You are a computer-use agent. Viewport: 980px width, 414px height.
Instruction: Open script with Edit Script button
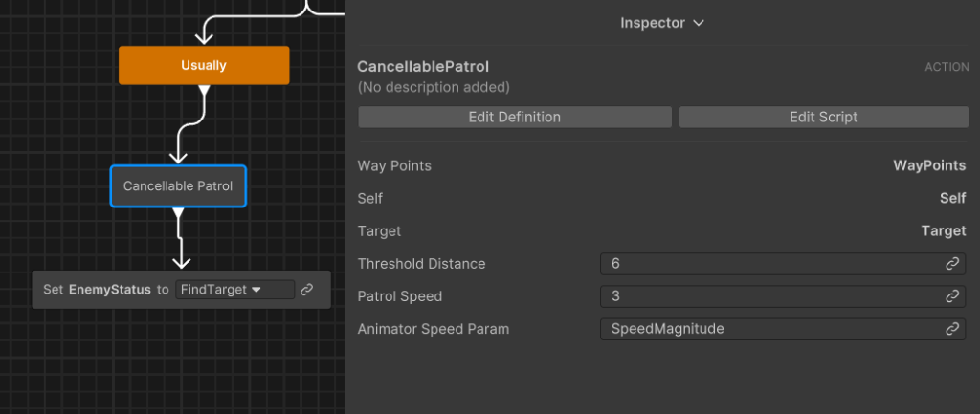[823, 117]
